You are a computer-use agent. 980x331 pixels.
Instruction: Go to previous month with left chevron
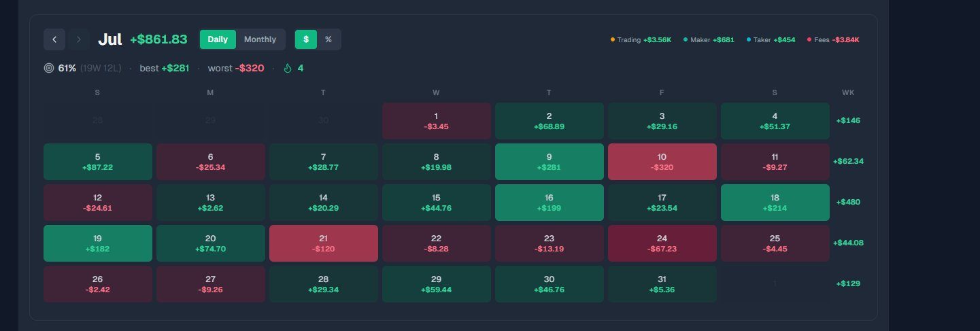point(54,39)
